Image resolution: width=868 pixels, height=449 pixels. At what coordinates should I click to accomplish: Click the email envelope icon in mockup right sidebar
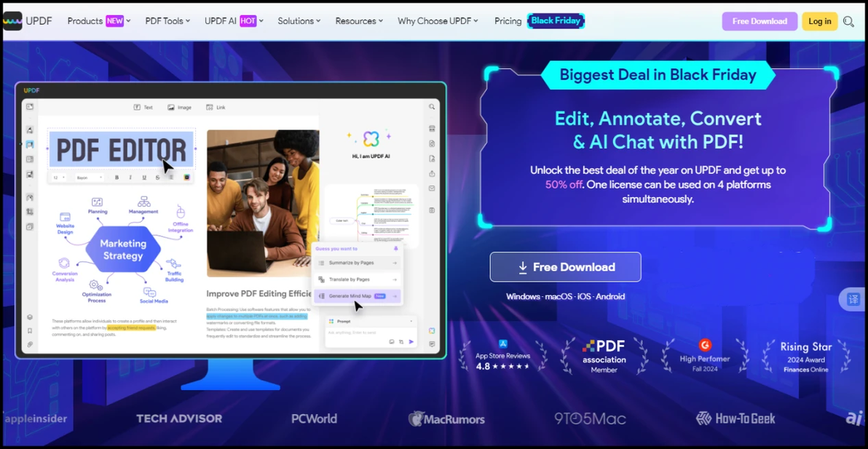(x=432, y=188)
